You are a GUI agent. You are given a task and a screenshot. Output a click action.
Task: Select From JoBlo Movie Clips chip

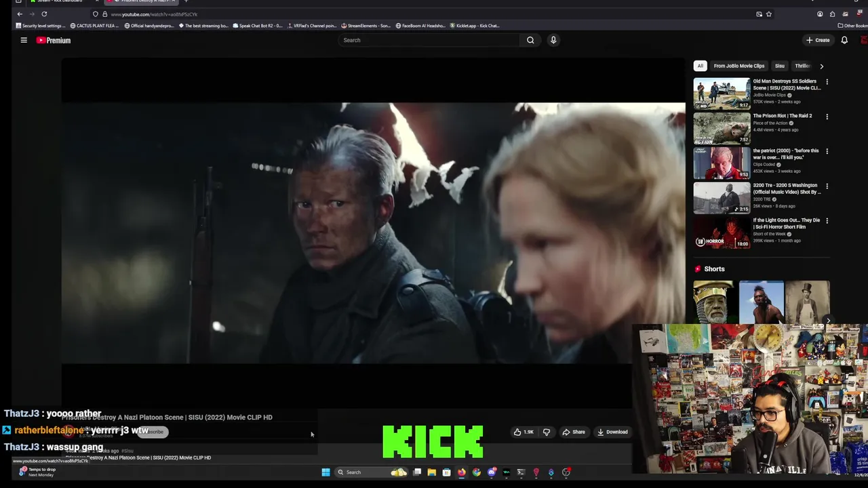click(x=738, y=66)
